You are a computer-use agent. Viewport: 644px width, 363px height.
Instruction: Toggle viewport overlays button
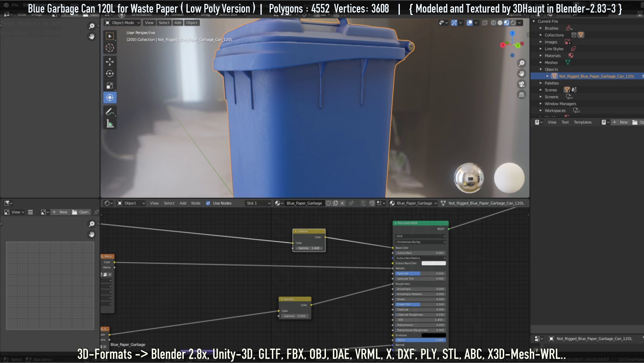coord(469,23)
